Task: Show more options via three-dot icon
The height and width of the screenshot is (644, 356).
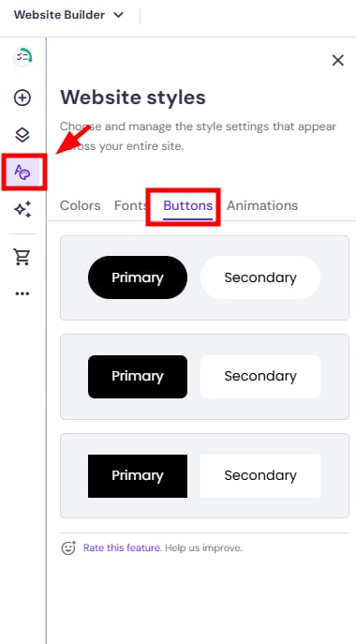Action: [22, 293]
